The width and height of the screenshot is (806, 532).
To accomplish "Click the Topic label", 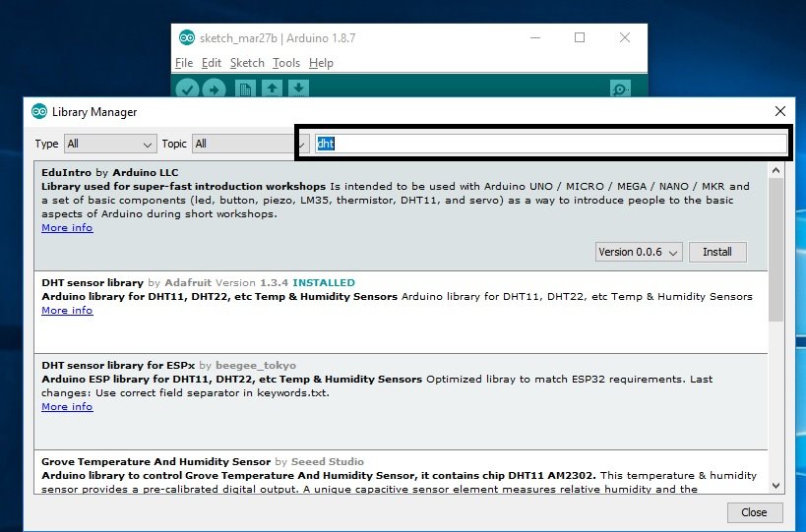I will [x=174, y=144].
